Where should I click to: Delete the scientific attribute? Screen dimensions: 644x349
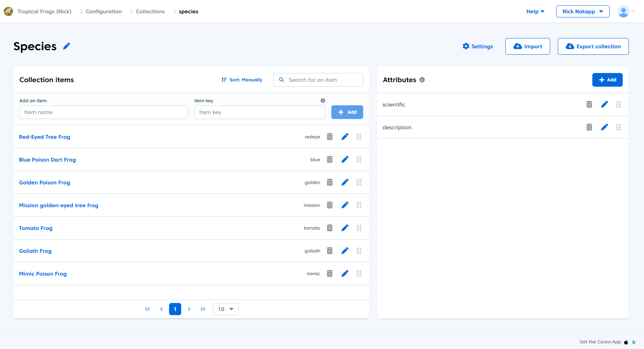(x=589, y=105)
